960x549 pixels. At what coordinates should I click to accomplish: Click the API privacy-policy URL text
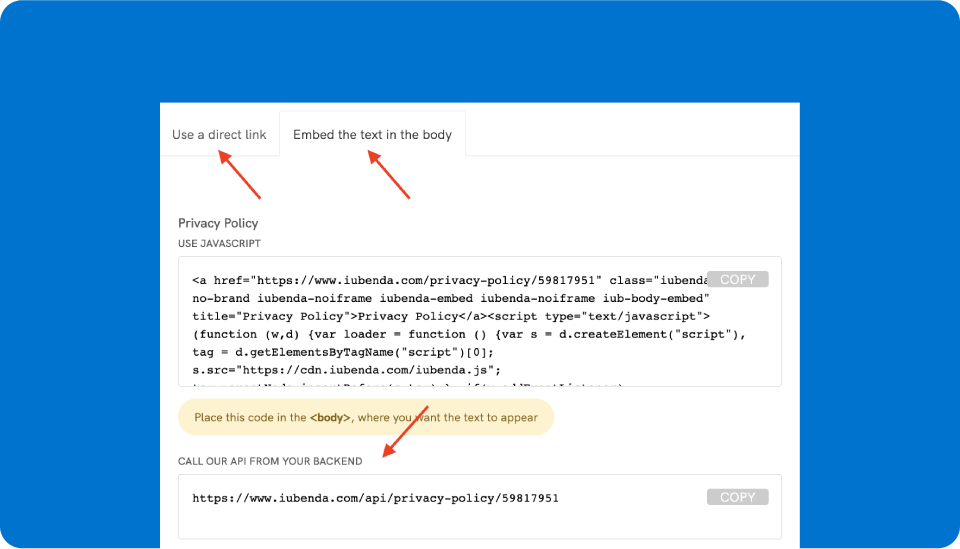coord(375,497)
